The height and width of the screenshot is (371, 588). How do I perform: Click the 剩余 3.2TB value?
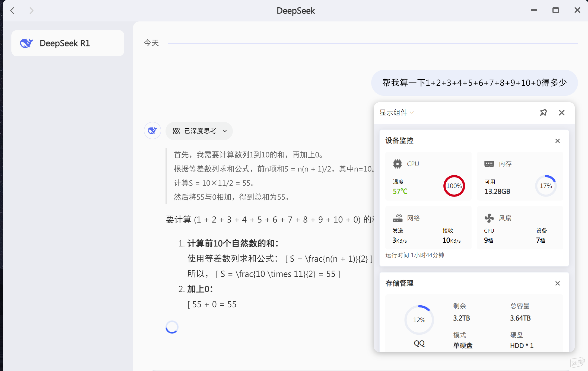click(x=462, y=318)
